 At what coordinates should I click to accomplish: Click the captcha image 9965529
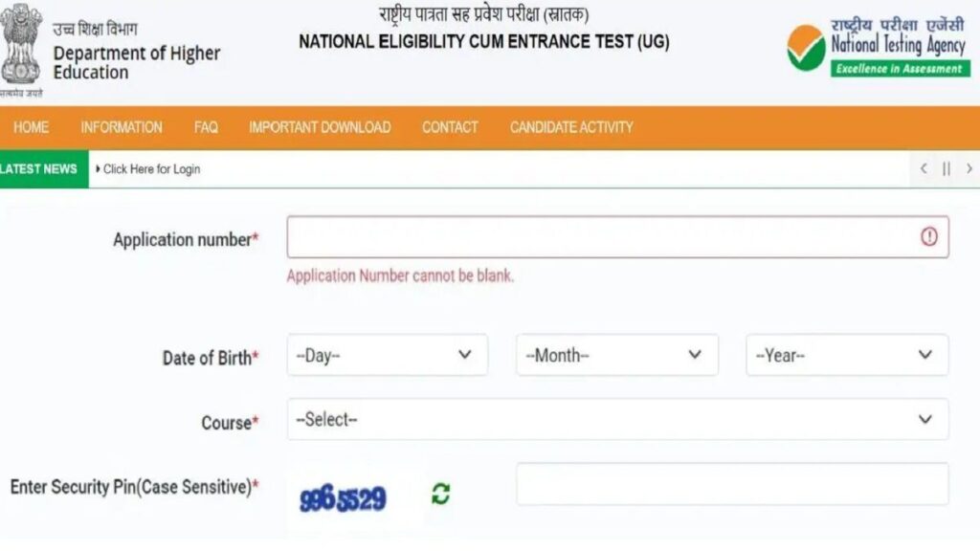[343, 497]
